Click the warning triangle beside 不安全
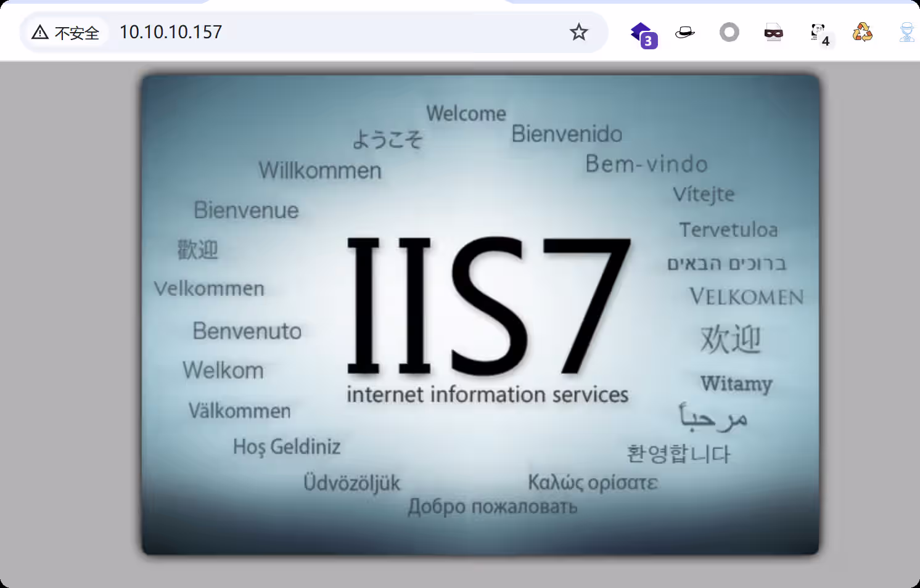 click(x=39, y=32)
